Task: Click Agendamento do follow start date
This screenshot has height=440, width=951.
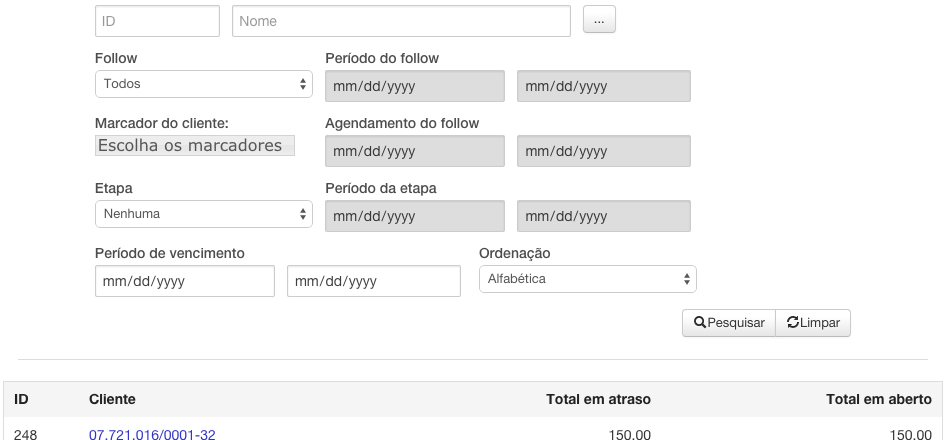Action: pos(415,151)
